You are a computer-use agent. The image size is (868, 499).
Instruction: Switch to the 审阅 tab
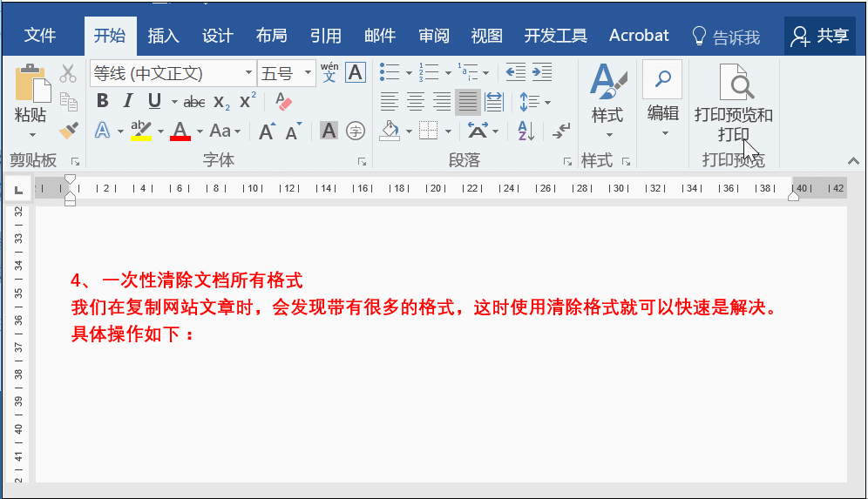pyautogui.click(x=434, y=36)
